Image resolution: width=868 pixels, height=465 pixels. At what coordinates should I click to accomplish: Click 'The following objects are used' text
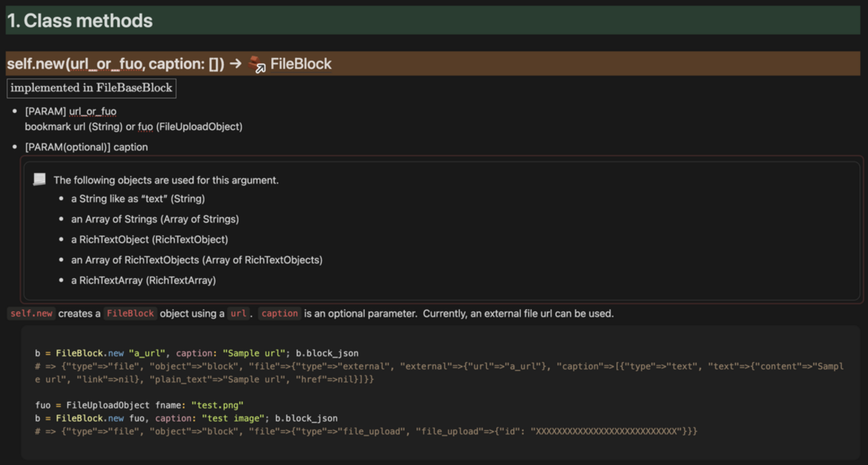tap(166, 180)
